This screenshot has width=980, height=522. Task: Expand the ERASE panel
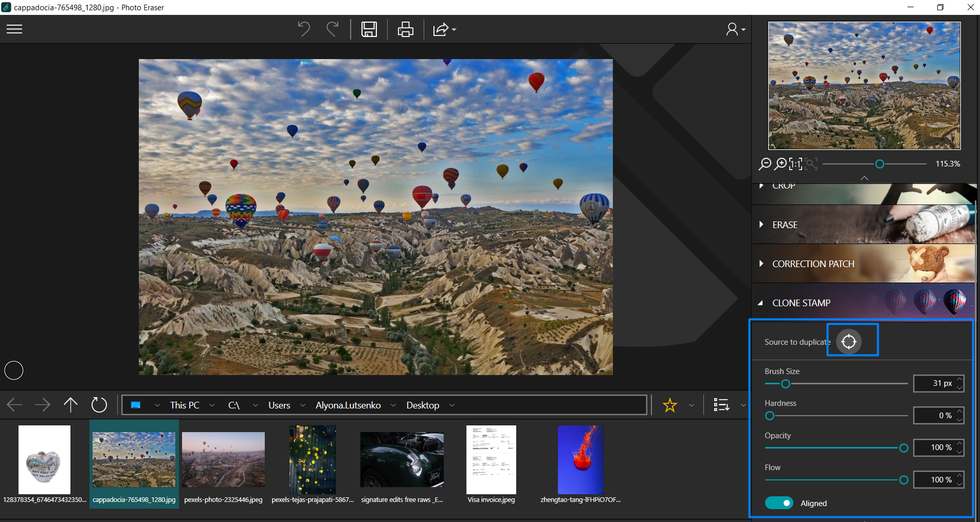[x=863, y=225]
